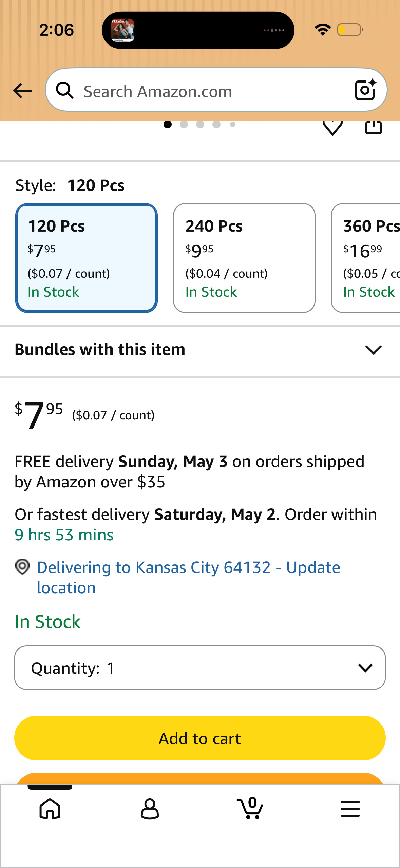Tap the second image carousel dot
The image size is (400, 868).
coord(184,125)
